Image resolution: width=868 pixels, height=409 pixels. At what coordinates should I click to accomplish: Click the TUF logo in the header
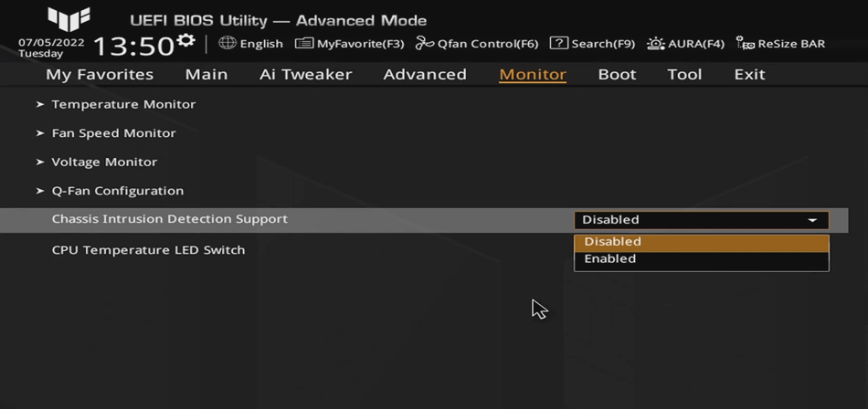(x=69, y=19)
